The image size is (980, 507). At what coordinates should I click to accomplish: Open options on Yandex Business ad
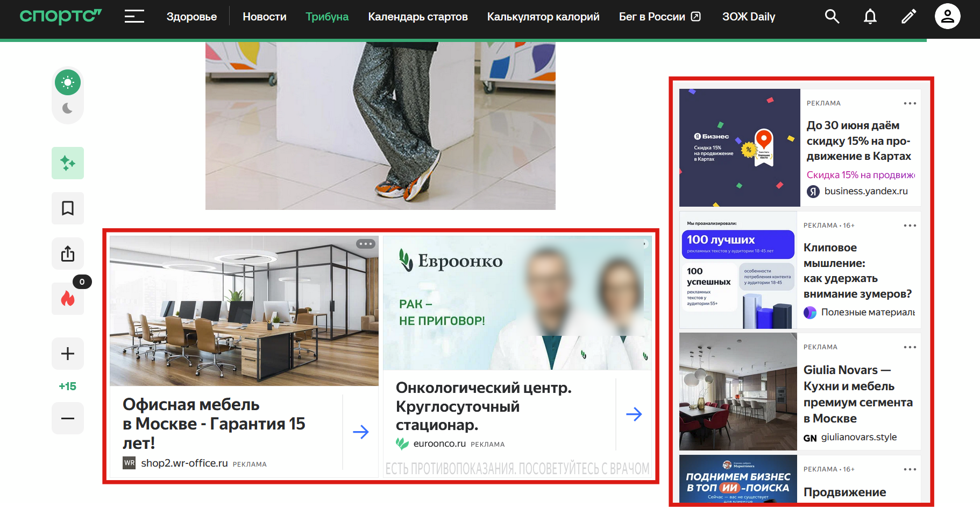[910, 103]
